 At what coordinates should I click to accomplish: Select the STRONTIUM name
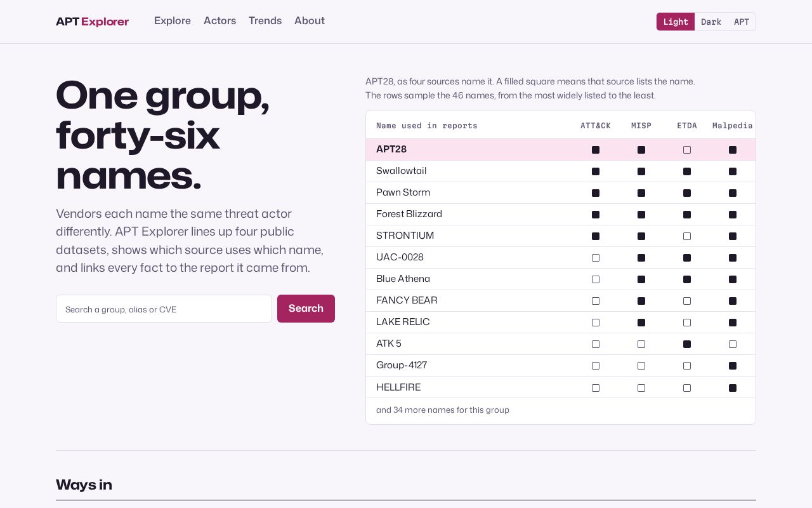405,236
